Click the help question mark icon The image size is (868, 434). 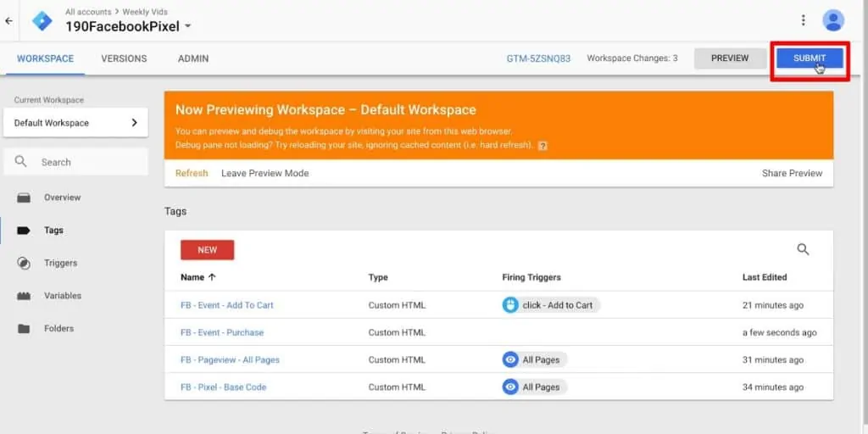coord(542,146)
